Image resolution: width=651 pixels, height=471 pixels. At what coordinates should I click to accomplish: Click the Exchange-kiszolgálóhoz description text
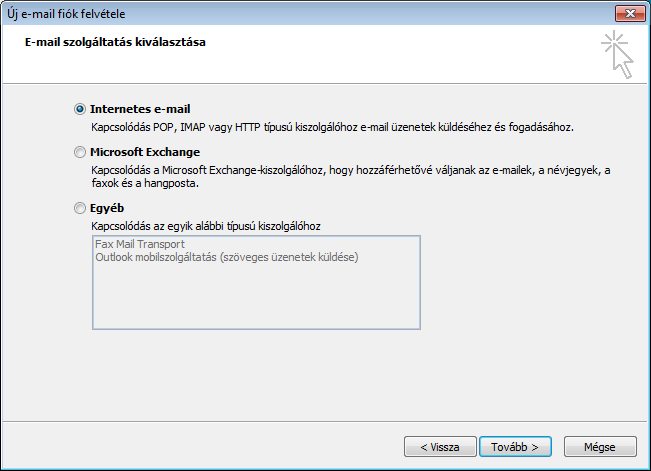click(351, 170)
